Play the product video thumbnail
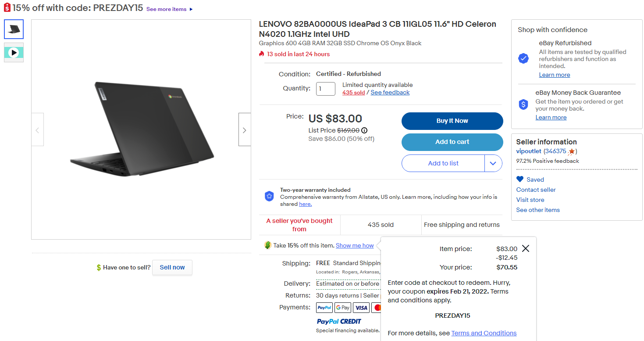This screenshot has width=644, height=341. (x=14, y=53)
